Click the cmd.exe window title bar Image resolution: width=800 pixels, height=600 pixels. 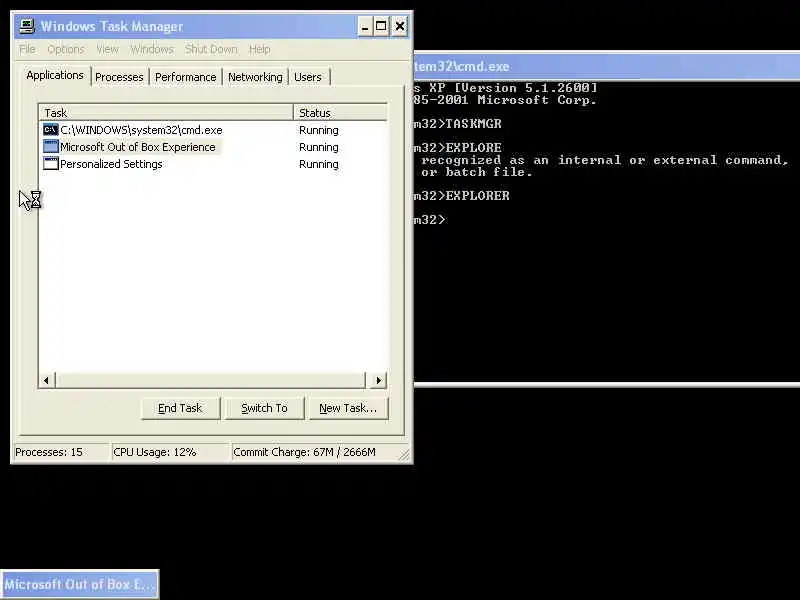click(607, 66)
